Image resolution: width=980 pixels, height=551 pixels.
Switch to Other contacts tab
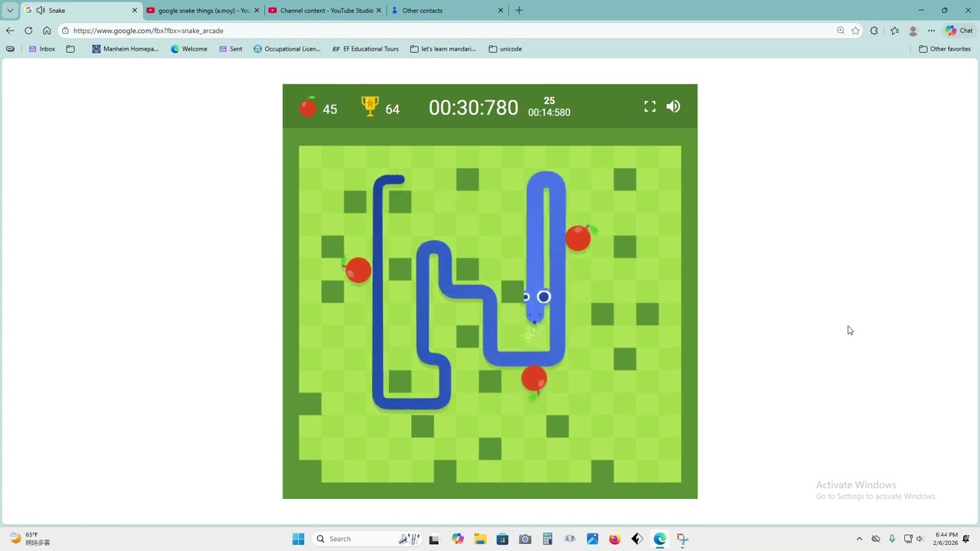(447, 11)
